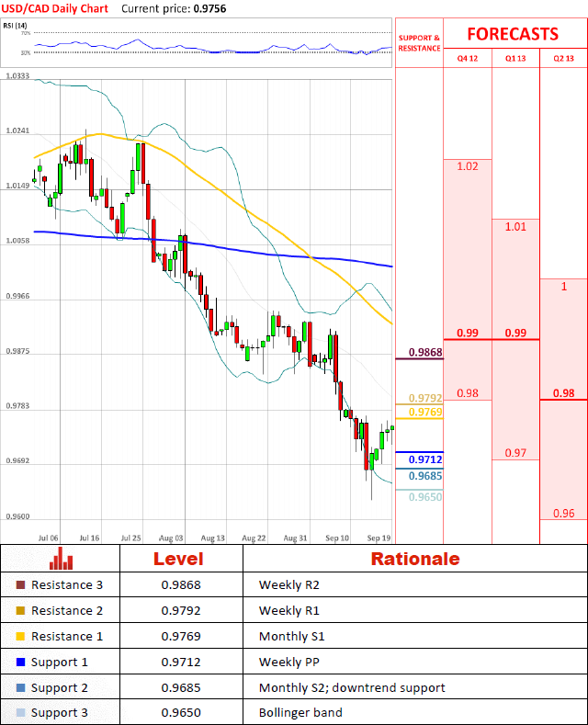Click the 0.9868 resistance level label on chart

pos(425,353)
